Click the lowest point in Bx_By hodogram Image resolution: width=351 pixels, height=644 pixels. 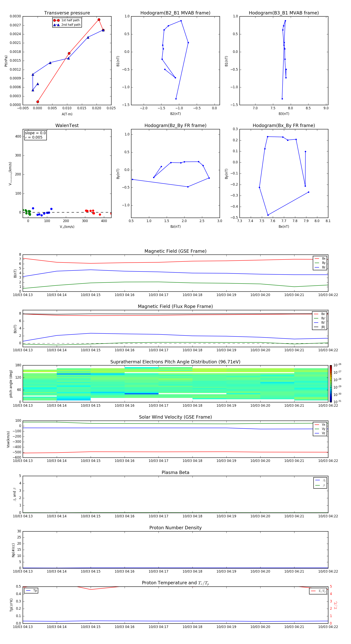pyautogui.click(x=268, y=215)
